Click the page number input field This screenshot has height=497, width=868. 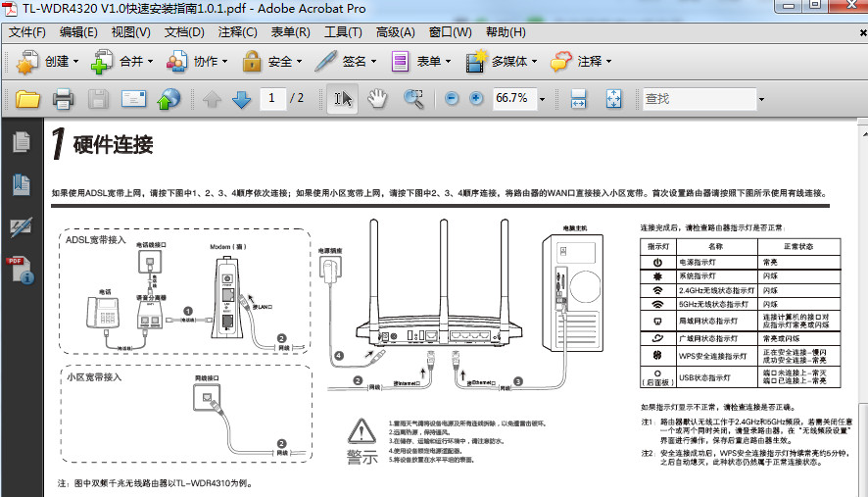click(273, 99)
